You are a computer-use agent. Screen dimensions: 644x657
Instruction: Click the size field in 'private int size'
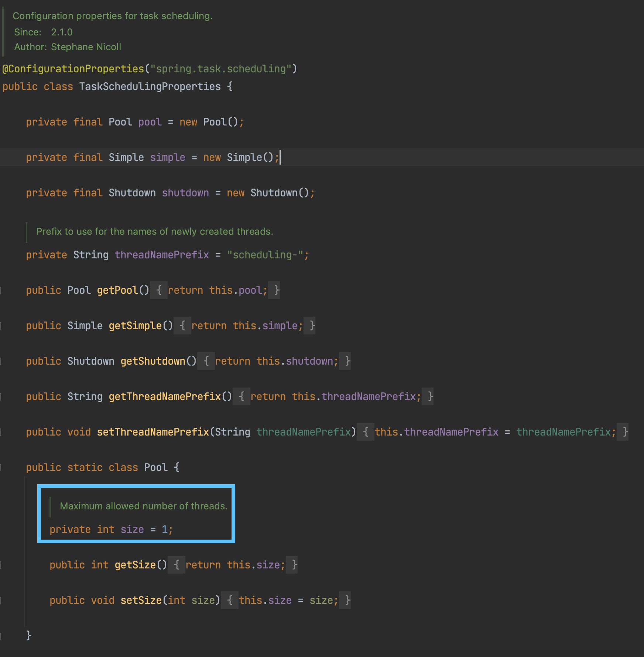point(132,529)
